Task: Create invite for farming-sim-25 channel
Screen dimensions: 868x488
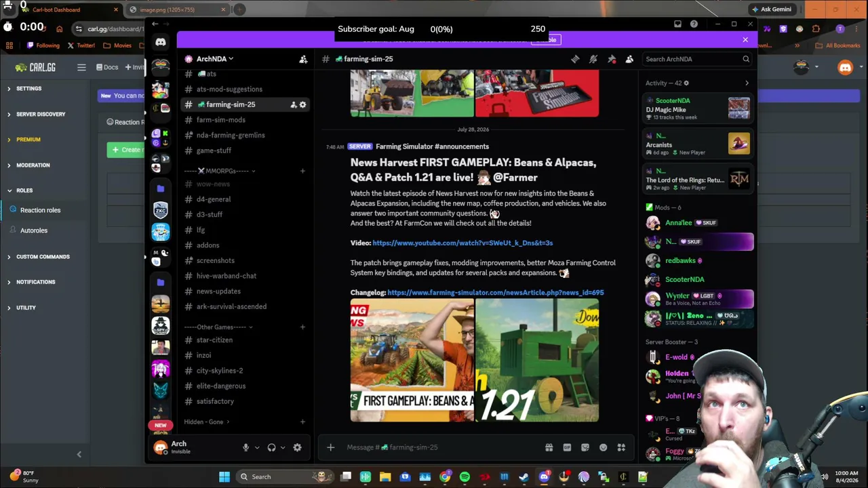Action: [294, 104]
